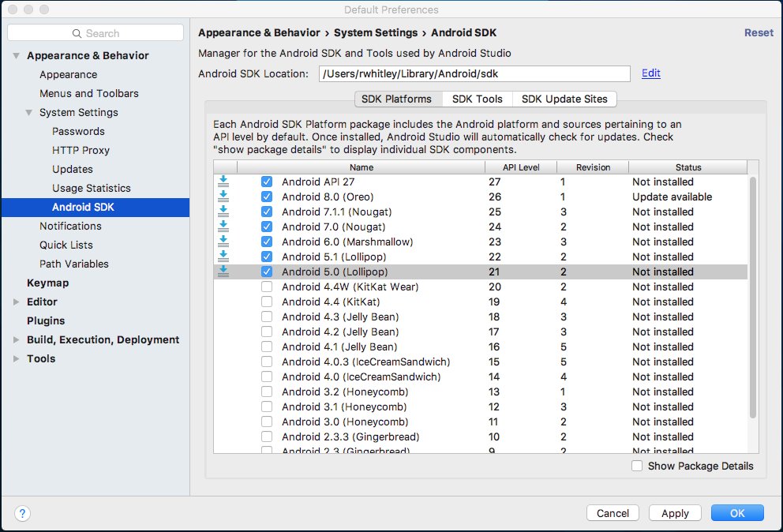Click the download icon beside Android 8.0 (Oreo)
This screenshot has height=532, width=783.
point(223,197)
